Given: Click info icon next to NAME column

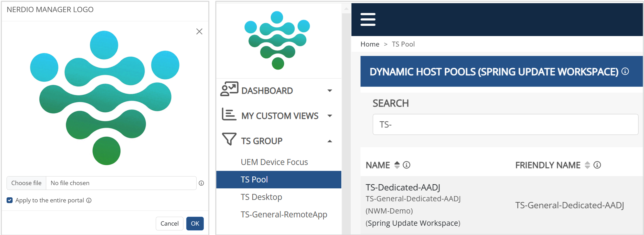Looking at the screenshot, I should (406, 165).
